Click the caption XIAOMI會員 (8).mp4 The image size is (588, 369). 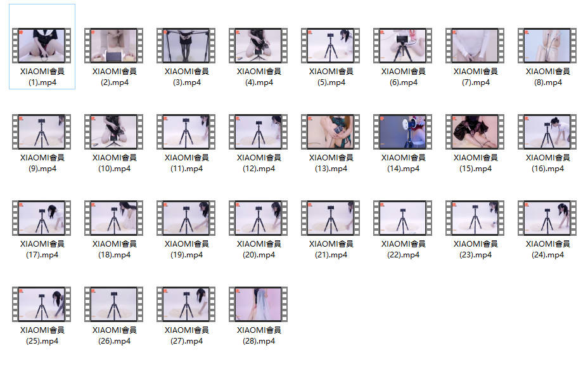[x=548, y=77]
